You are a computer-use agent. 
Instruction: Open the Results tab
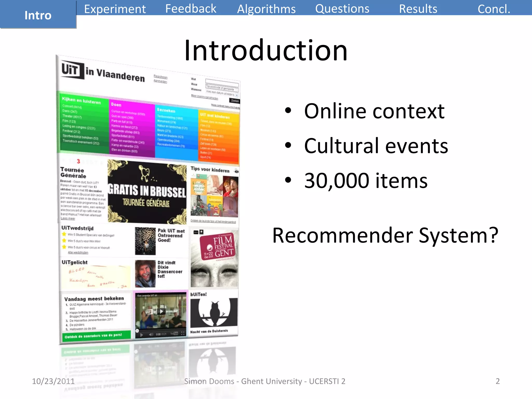(x=418, y=9)
